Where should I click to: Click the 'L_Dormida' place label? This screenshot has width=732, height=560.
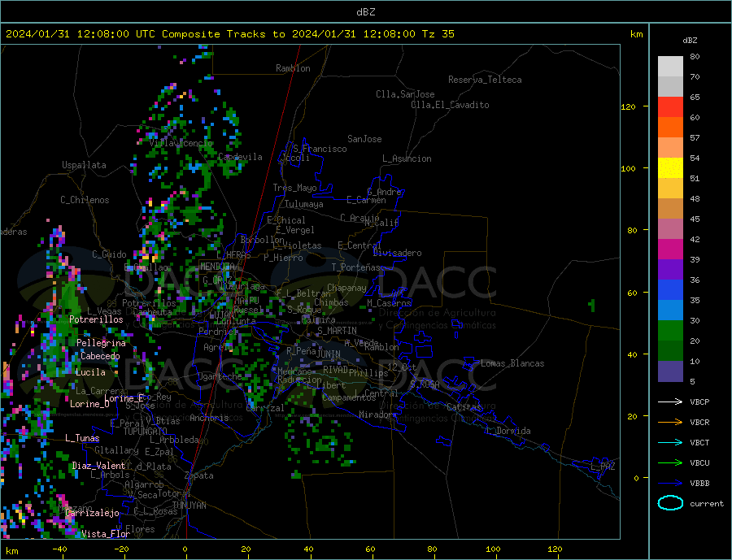tap(509, 431)
